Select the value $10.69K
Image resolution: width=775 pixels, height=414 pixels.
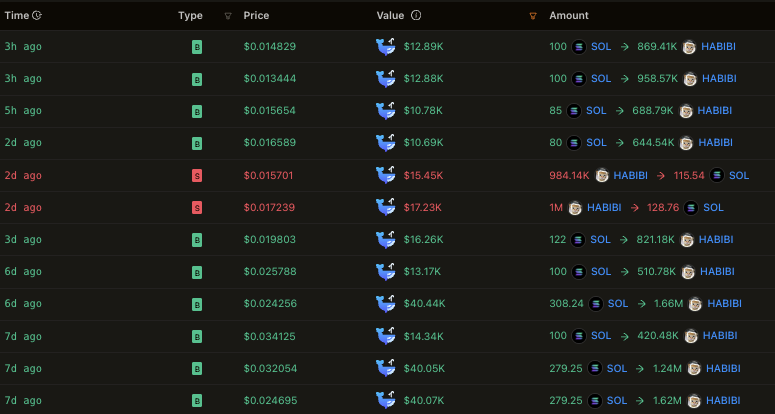click(x=424, y=143)
